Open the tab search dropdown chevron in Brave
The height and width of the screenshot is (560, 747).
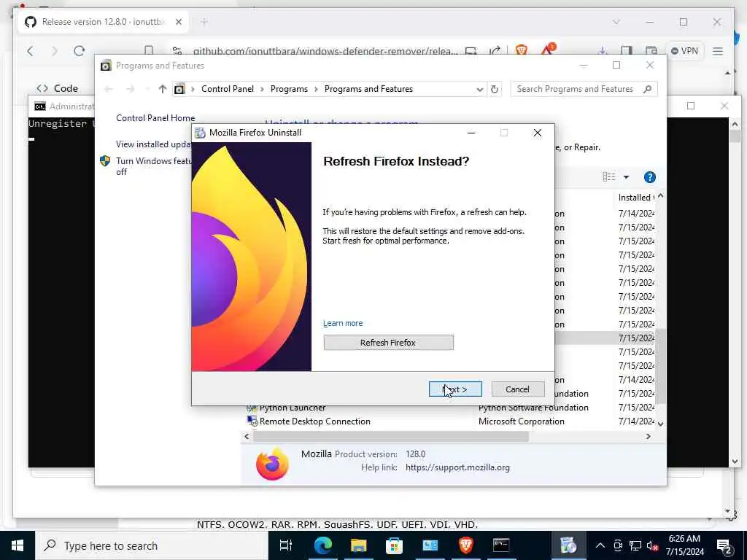616,22
